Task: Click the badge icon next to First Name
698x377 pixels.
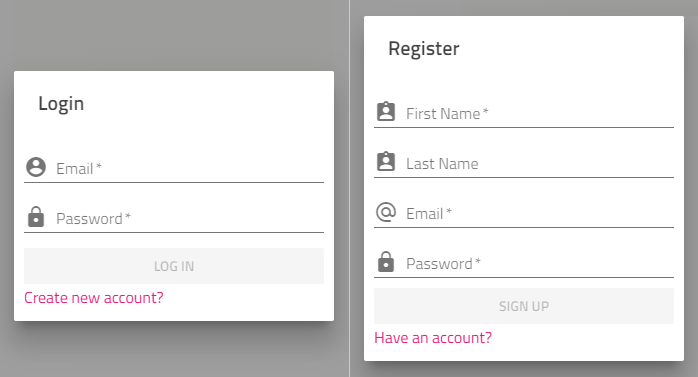Action: (386, 112)
